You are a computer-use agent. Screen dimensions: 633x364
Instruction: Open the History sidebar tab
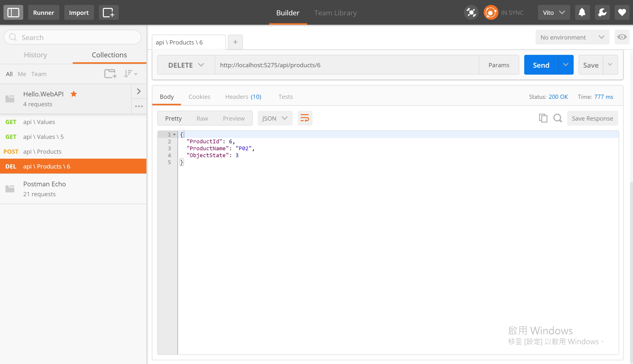click(x=36, y=55)
